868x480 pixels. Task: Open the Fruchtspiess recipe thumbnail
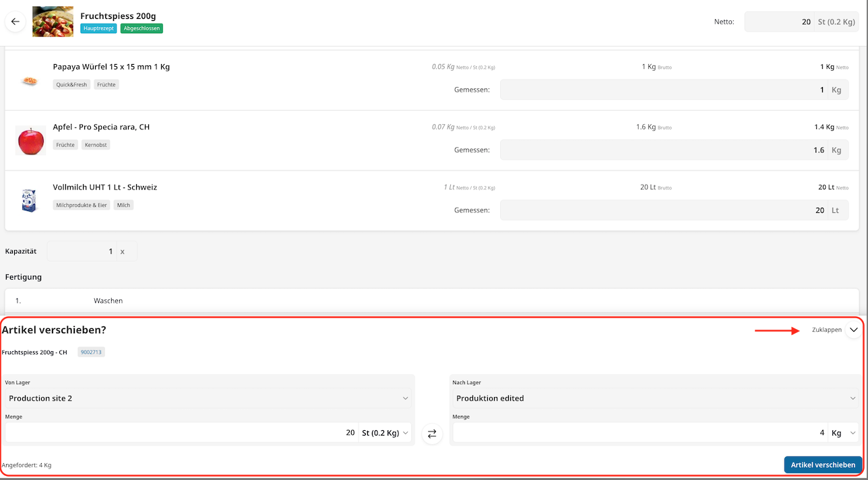pyautogui.click(x=53, y=22)
